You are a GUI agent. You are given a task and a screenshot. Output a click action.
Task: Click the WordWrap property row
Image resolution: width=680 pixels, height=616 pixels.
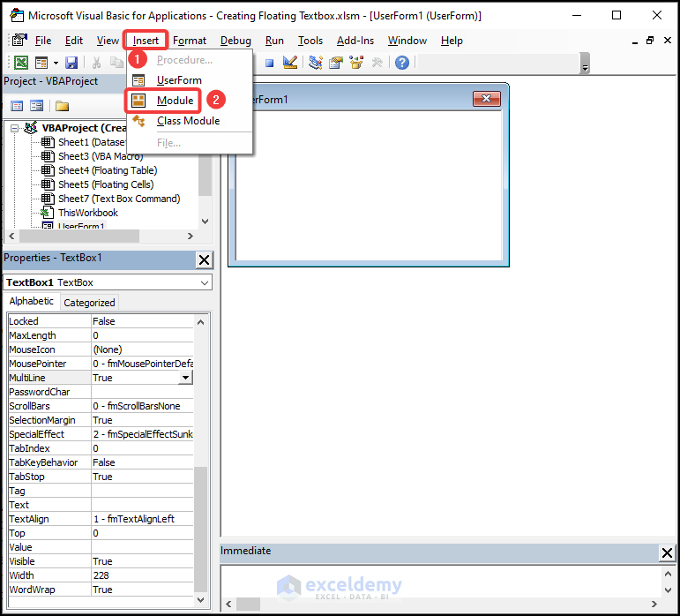pyautogui.click(x=101, y=590)
